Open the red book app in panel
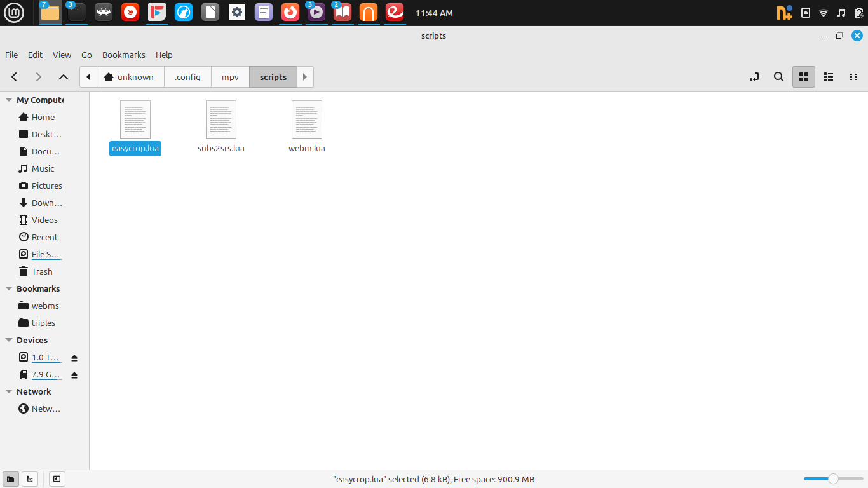 (342, 13)
